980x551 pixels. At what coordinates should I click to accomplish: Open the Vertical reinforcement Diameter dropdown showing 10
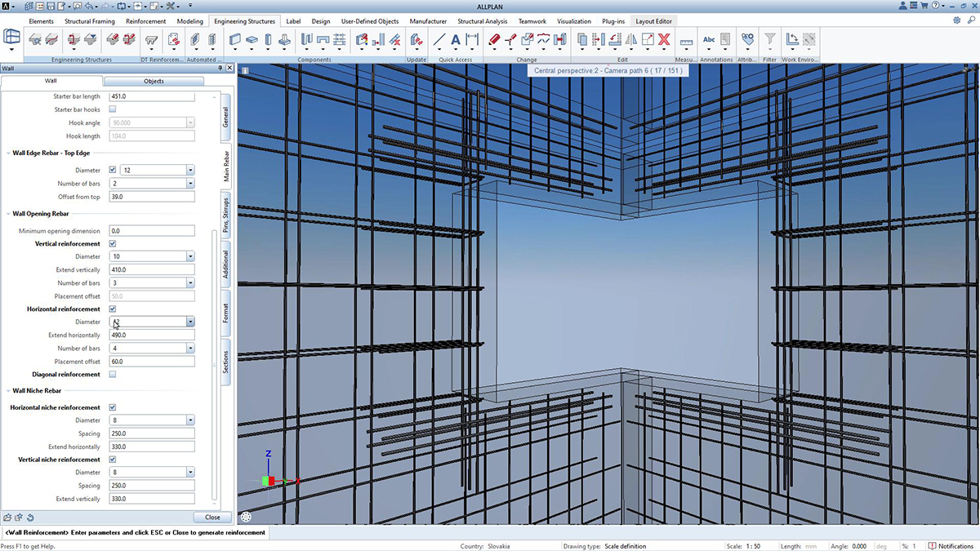[x=190, y=256]
